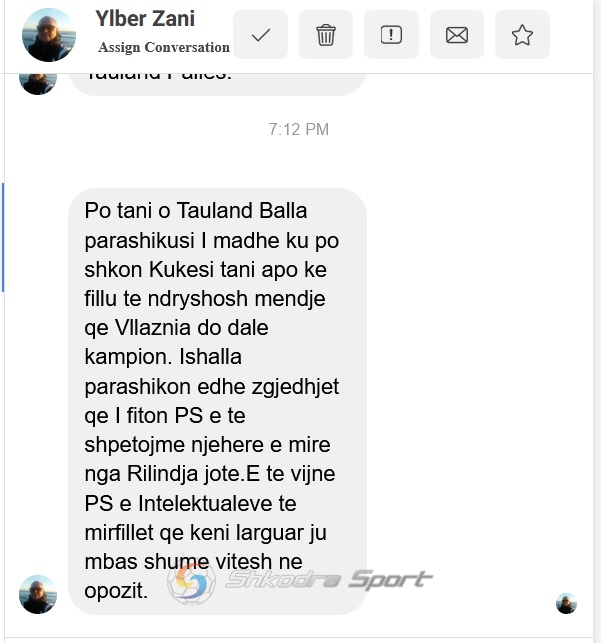Image resolution: width=607 pixels, height=643 pixels.
Task: Delete the conversation using the trash icon
Action: 326,35
